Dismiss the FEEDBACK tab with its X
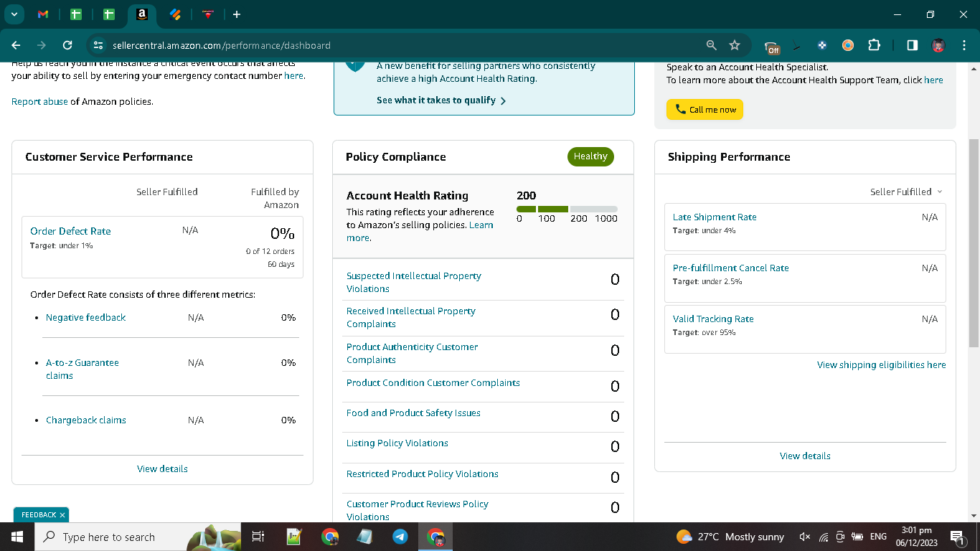980x551 pixels. pyautogui.click(x=62, y=515)
